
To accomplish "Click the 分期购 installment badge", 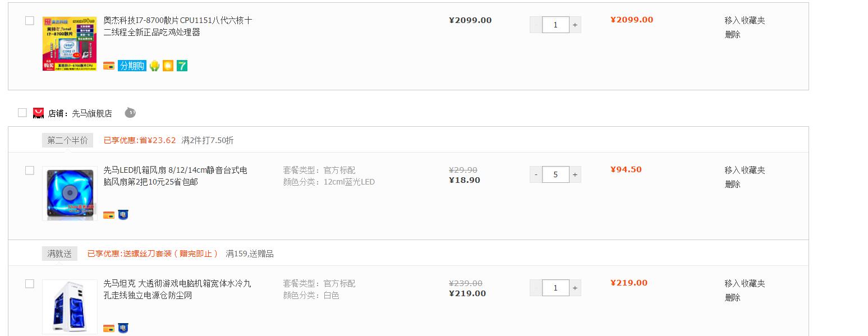I will [132, 66].
